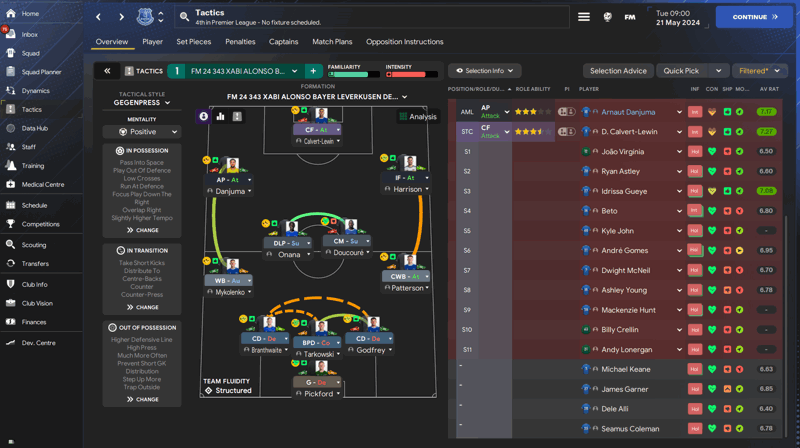Toggle player instructions for Arnaut Danjuma
The image size is (800, 448).
click(x=566, y=112)
